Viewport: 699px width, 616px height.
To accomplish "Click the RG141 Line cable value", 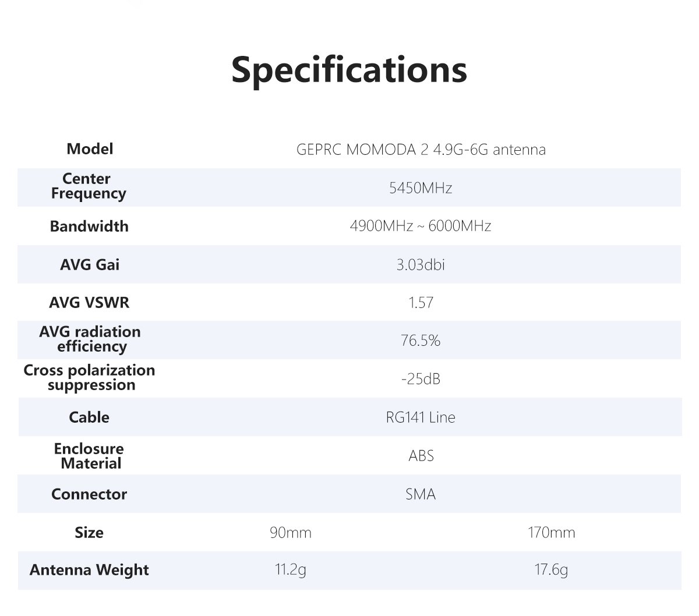I will [421, 417].
